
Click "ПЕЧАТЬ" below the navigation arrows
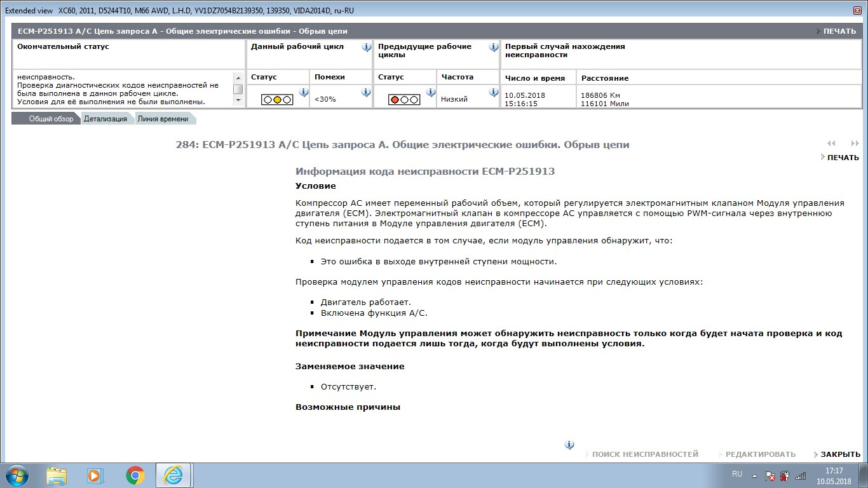click(843, 158)
